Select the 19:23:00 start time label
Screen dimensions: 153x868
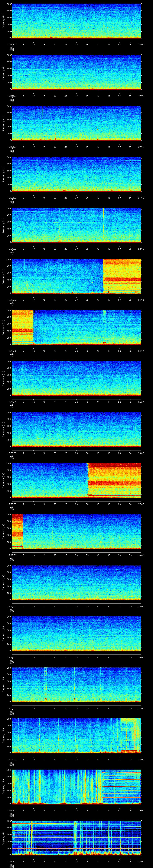12,351
